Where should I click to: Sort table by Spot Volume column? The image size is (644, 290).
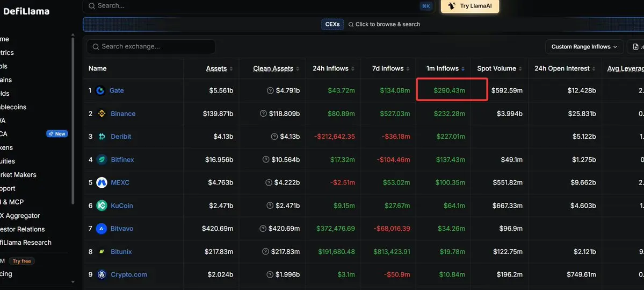pyautogui.click(x=500, y=69)
